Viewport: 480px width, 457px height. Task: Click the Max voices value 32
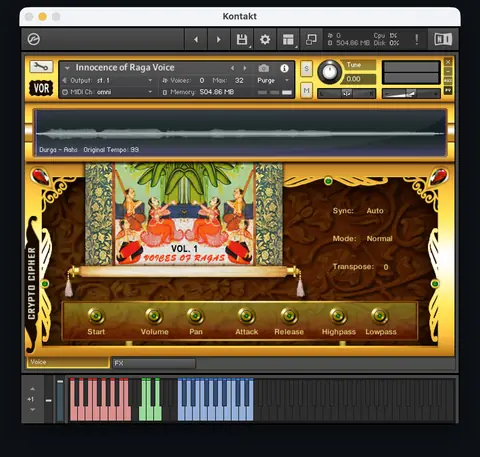[x=239, y=80]
